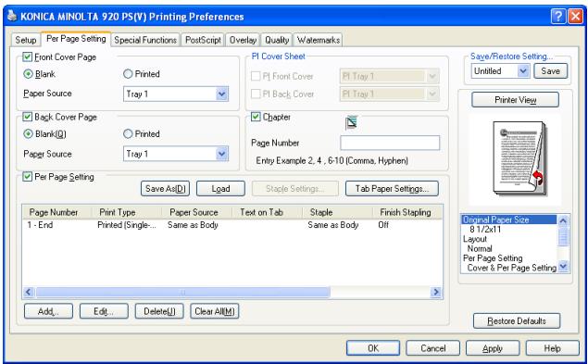
Task: Open PI Back Cover tray dropdown
Action: tap(389, 94)
